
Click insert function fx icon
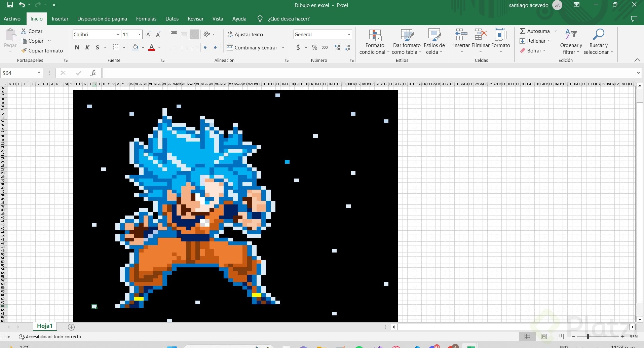(93, 73)
